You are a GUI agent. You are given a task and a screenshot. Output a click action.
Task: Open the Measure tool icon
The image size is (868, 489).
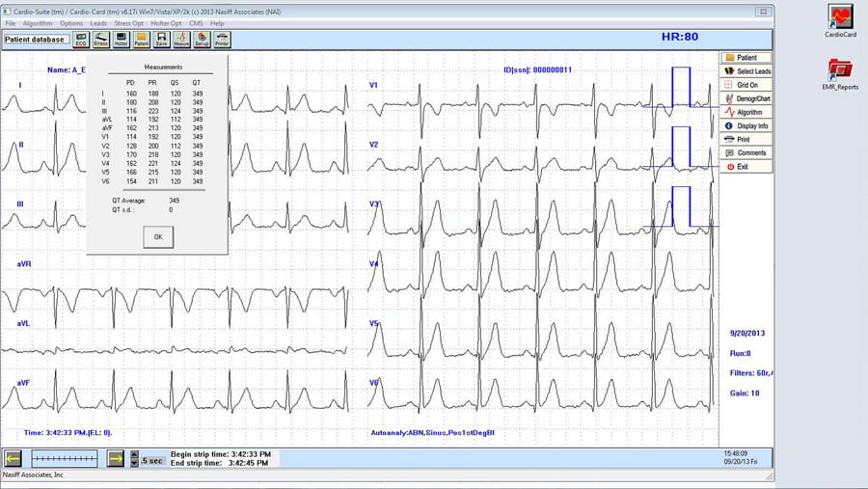pyautogui.click(x=181, y=40)
